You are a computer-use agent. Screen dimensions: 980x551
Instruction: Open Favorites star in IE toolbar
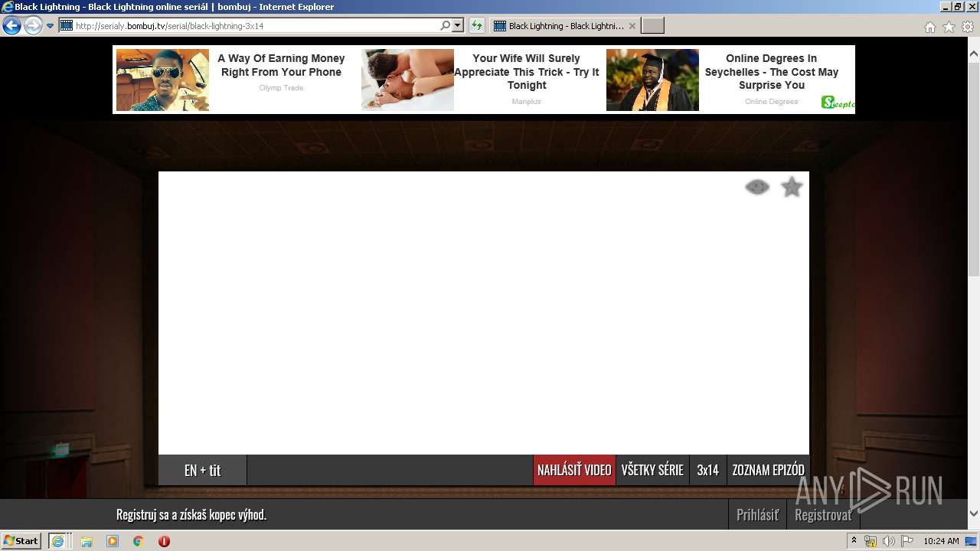tap(949, 27)
